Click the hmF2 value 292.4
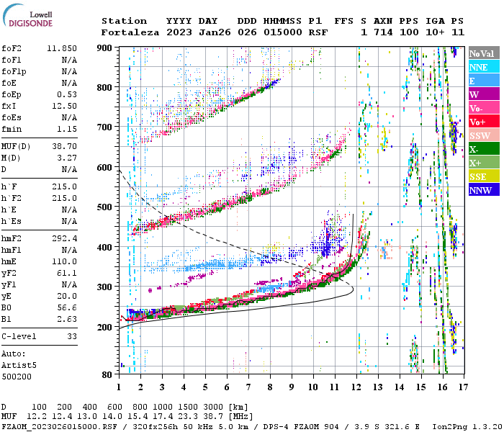This screenshot has width=504, height=432. point(64,238)
